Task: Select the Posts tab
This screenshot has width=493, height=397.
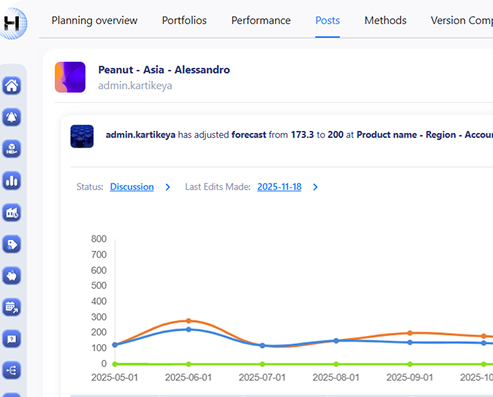Action: 328,20
